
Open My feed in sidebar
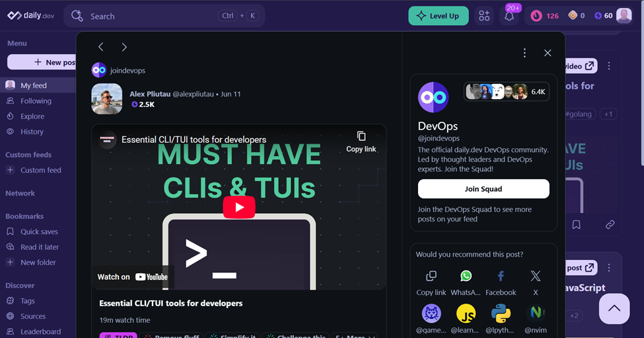tap(38, 85)
